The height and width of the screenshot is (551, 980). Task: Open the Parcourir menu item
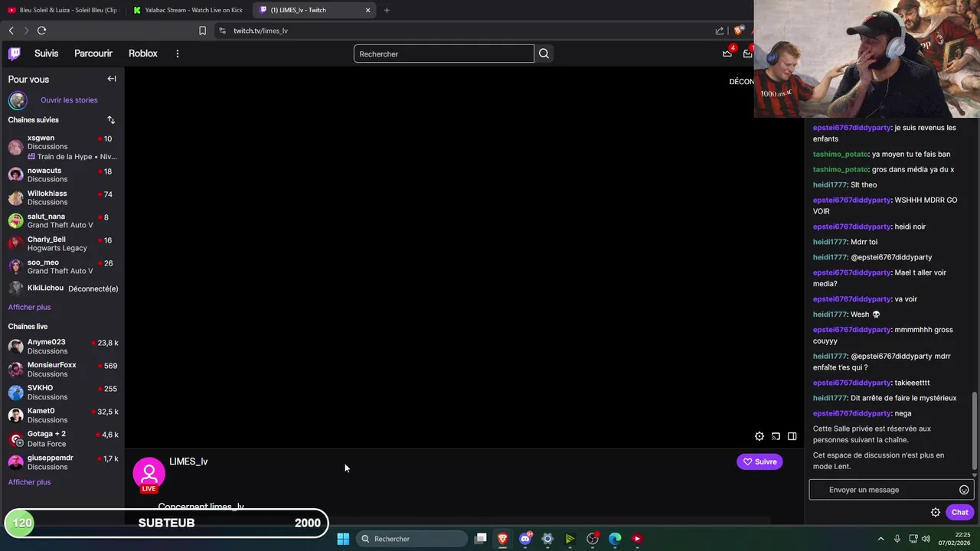tap(93, 54)
